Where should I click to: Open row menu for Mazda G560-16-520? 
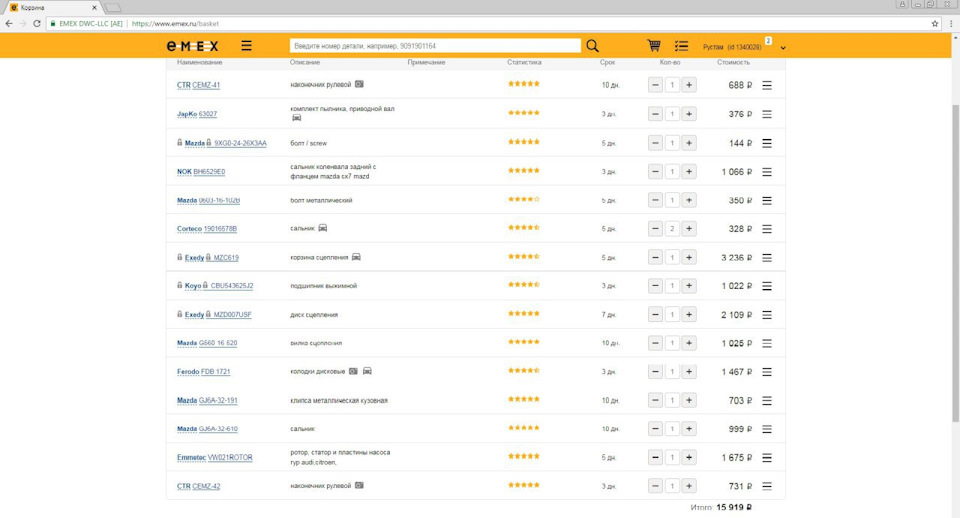click(767, 343)
